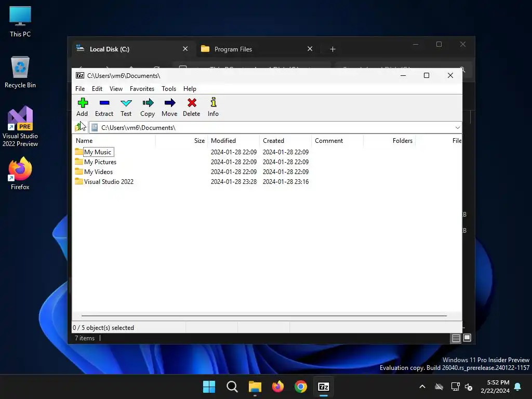Minimize the 7-Zip window
Image resolution: width=532 pixels, height=399 pixels.
tap(403, 75)
